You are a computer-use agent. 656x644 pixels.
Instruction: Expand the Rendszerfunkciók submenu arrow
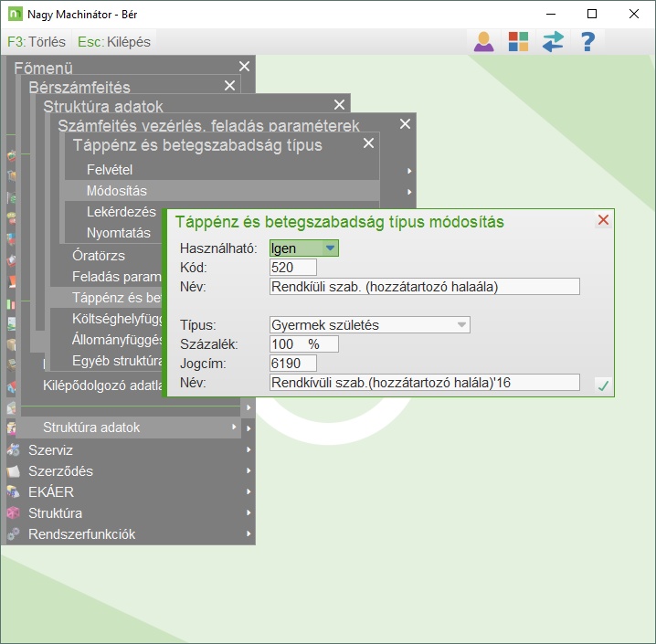coord(249,533)
